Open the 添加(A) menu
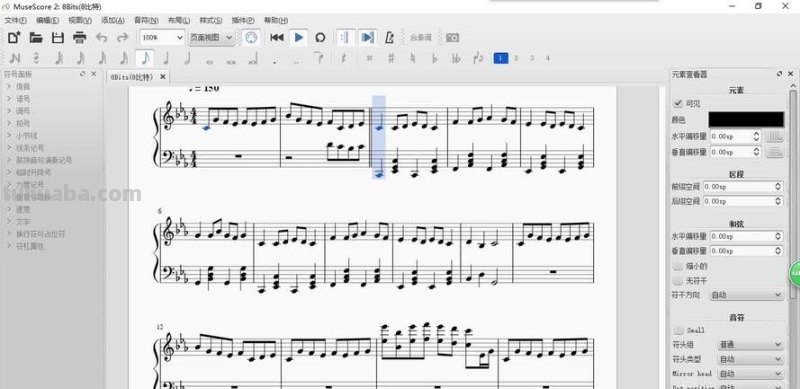This screenshot has width=800, height=389. coord(113,20)
